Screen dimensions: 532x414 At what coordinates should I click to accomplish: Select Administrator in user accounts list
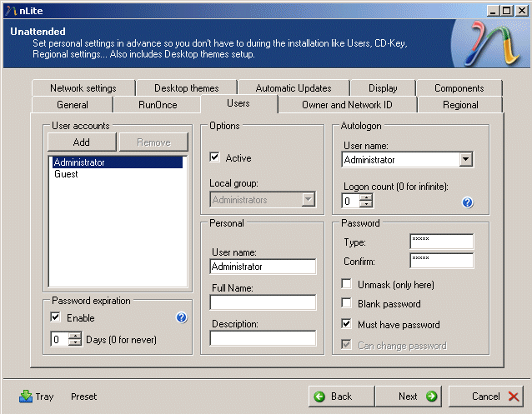coord(118,162)
